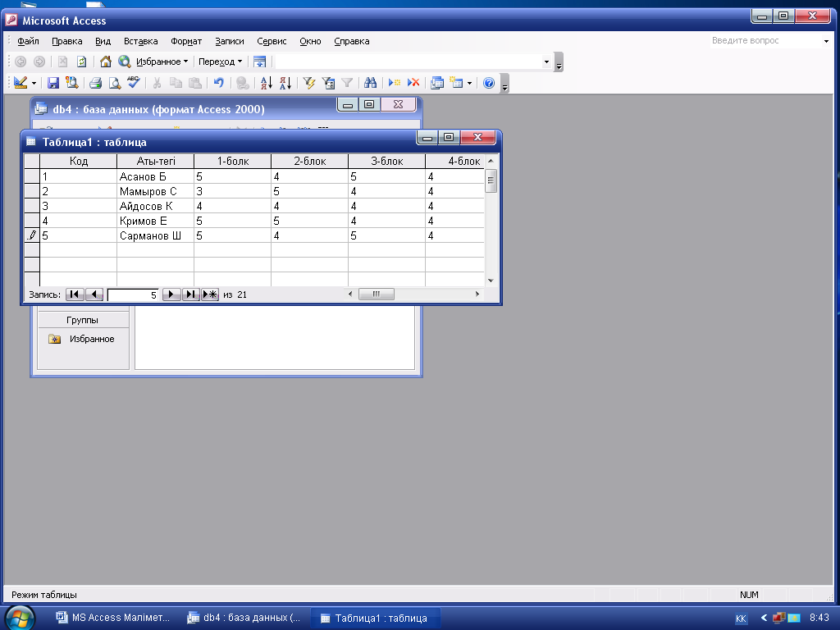Click the table vertical scrollbar thumb
Image resolution: width=840 pixels, height=630 pixels.
491,180
